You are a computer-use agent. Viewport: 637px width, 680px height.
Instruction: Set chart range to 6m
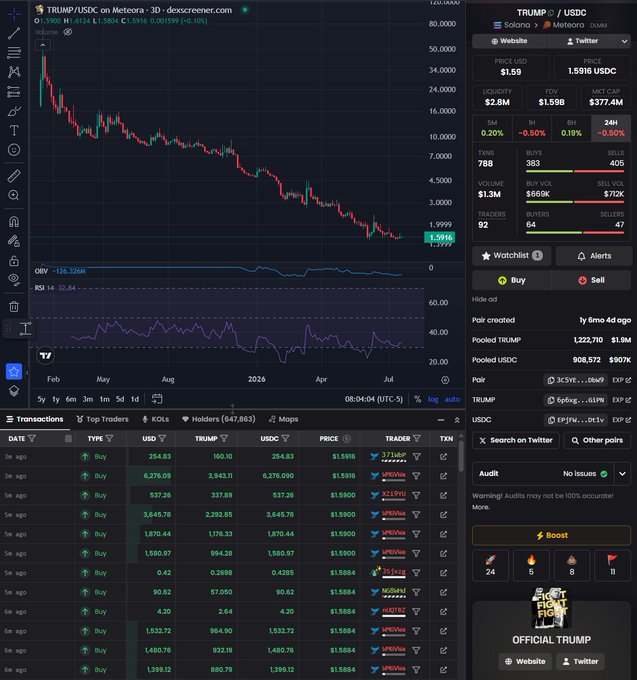tap(71, 399)
